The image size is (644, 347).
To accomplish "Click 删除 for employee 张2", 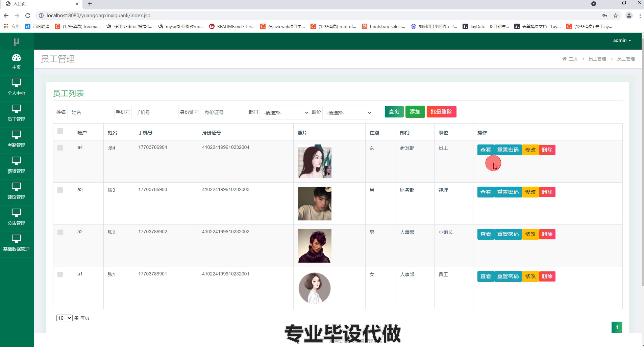I will click(x=547, y=234).
